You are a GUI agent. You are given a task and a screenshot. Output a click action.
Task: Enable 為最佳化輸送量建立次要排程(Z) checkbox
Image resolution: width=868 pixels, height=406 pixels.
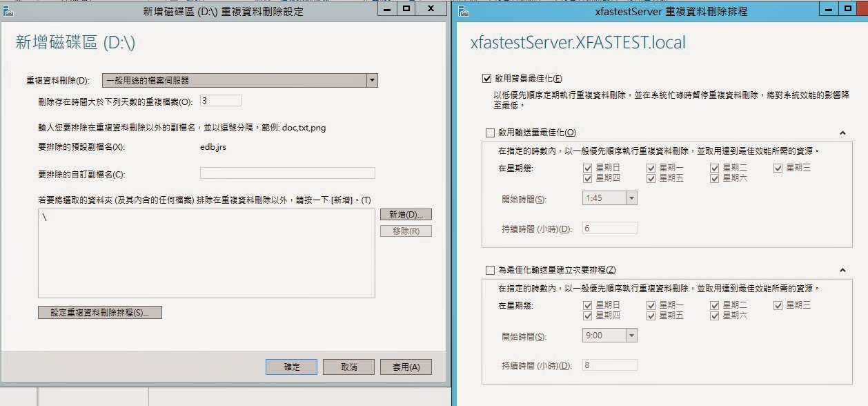click(490, 270)
